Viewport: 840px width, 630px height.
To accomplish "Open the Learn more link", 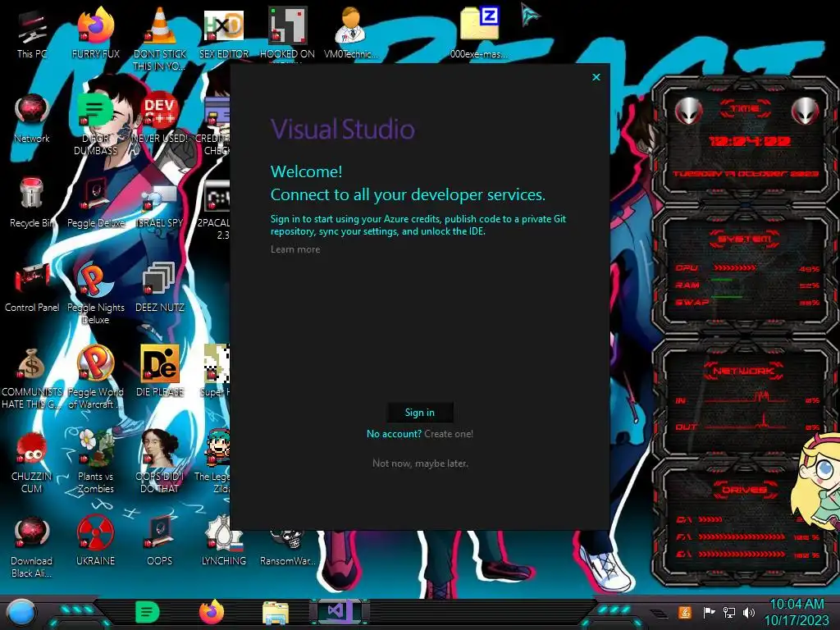I will point(295,249).
